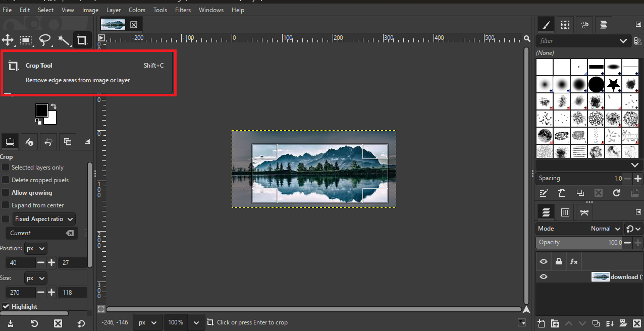Open the Undo History tab
The image size is (644, 331).
48,142
